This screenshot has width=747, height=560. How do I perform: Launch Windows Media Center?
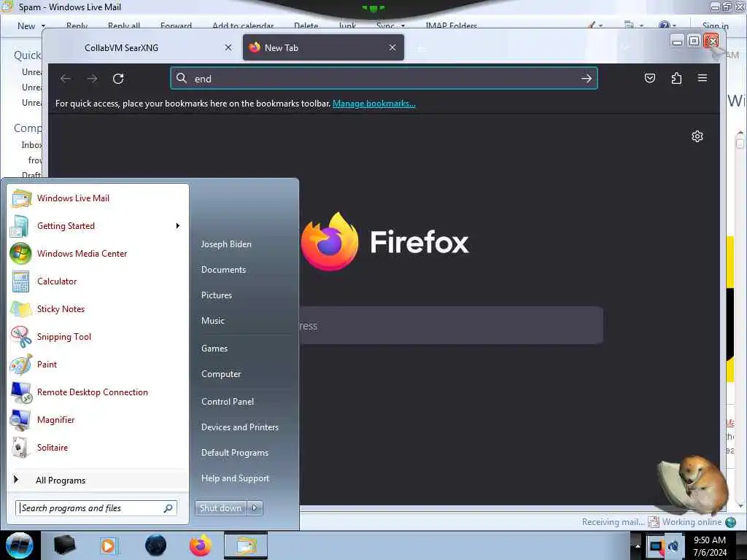click(98, 253)
